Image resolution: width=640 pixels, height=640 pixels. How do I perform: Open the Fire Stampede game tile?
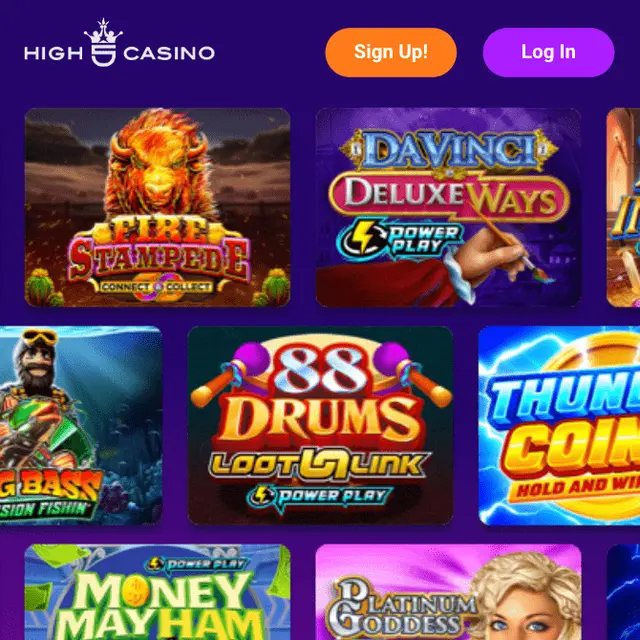158,207
